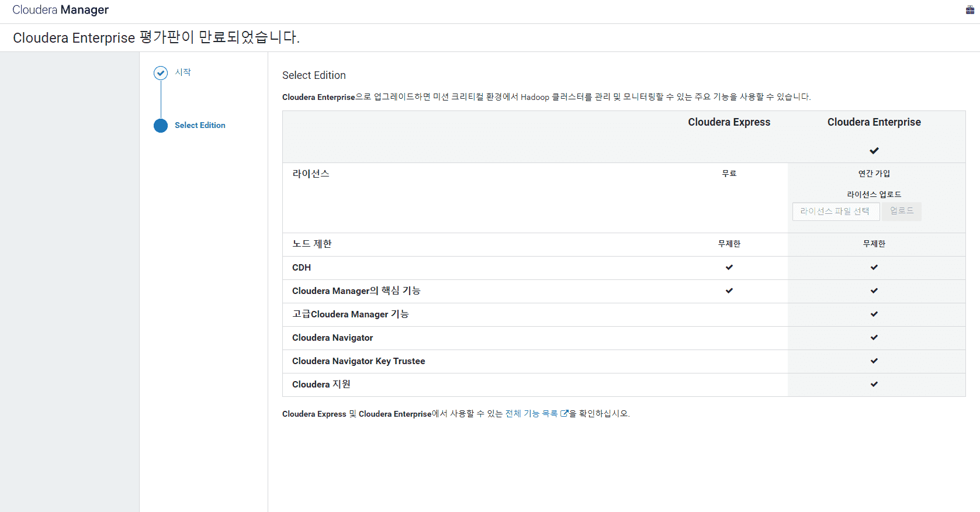Screen dimensions: 980x512
Task: Click the Cloudera Navigator row label
Action: click(x=333, y=337)
